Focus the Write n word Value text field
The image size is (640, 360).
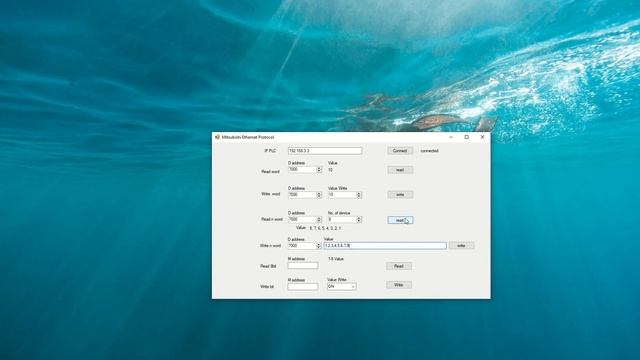385,245
